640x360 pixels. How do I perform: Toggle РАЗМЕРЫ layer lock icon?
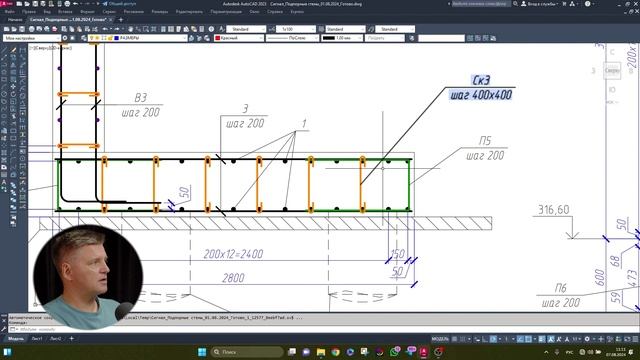pyautogui.click(x=110, y=38)
